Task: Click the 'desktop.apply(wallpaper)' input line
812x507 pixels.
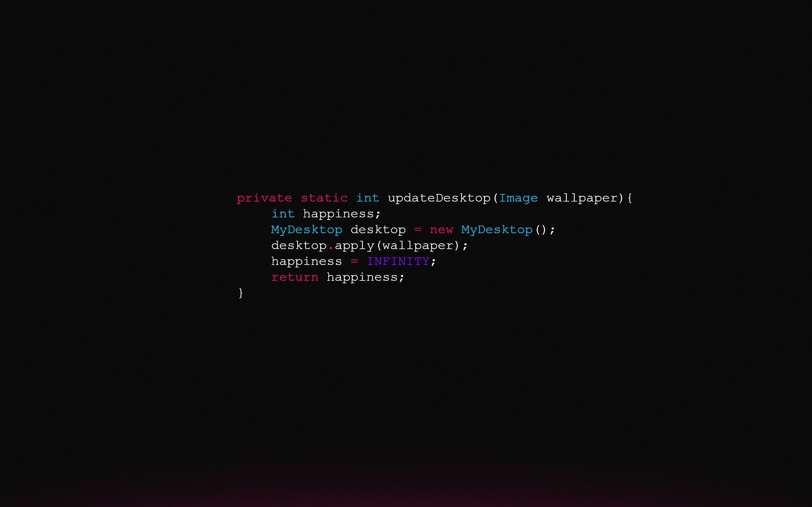Action: tap(370, 245)
